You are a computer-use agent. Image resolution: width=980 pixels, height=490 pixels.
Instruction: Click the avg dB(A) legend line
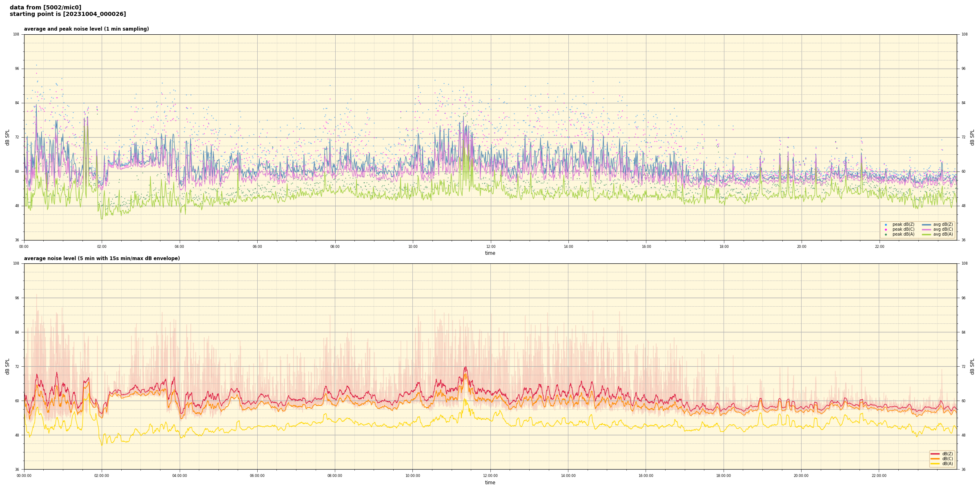(927, 234)
